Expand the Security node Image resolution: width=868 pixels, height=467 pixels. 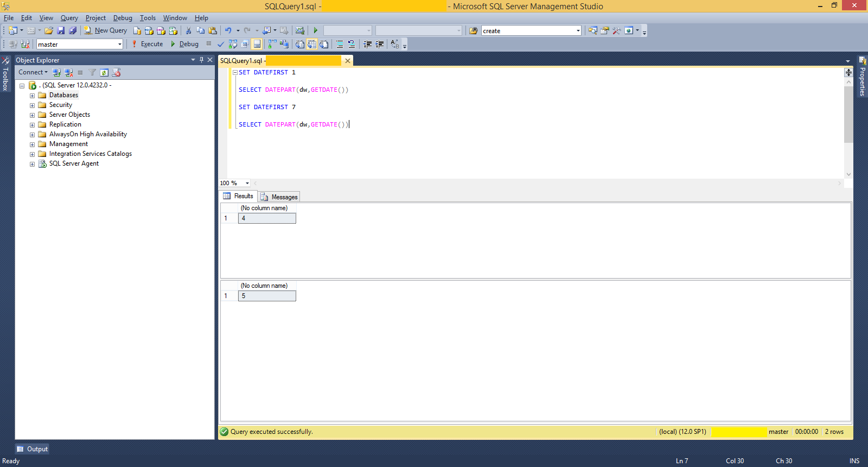point(32,105)
